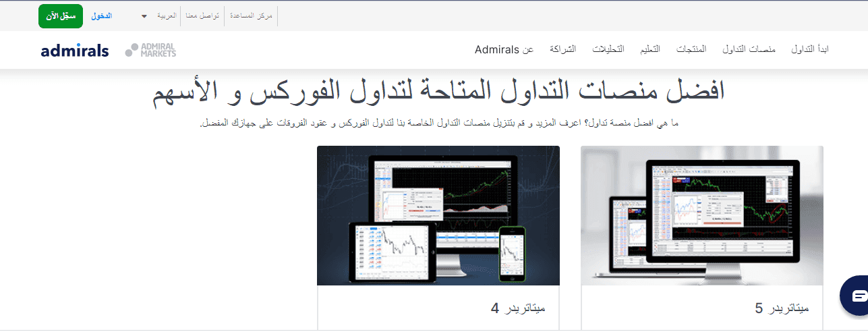Image resolution: width=868 pixels, height=332 pixels.
Task: Open the الشراكة menu item
Action: click(x=563, y=50)
